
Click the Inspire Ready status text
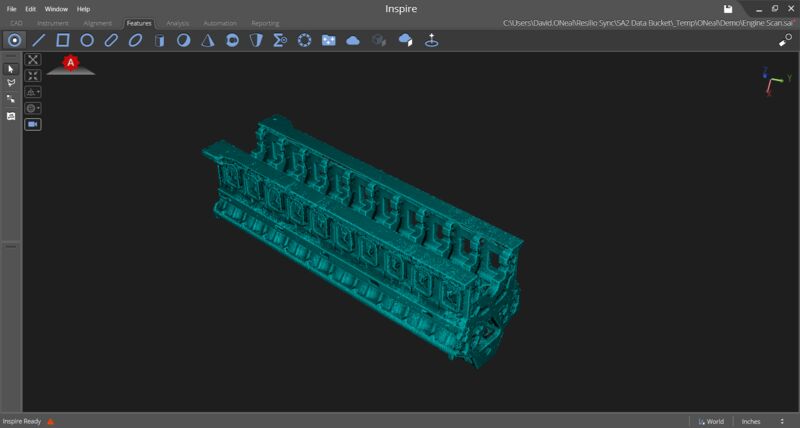click(22, 421)
